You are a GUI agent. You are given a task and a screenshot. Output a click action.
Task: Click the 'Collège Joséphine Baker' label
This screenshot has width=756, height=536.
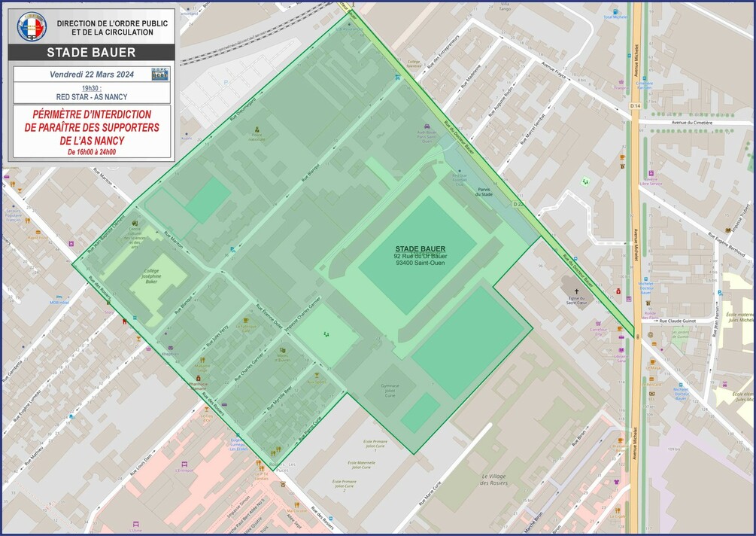pos(151,276)
